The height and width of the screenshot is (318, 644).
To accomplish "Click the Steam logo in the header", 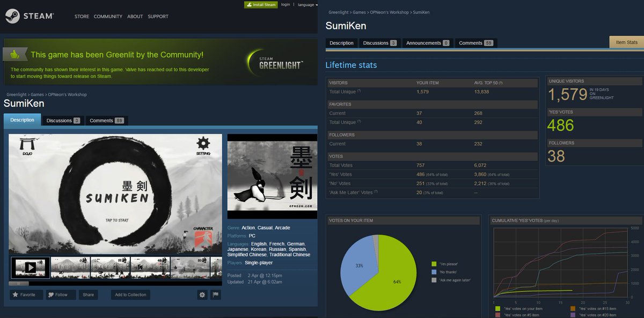I will (30, 16).
